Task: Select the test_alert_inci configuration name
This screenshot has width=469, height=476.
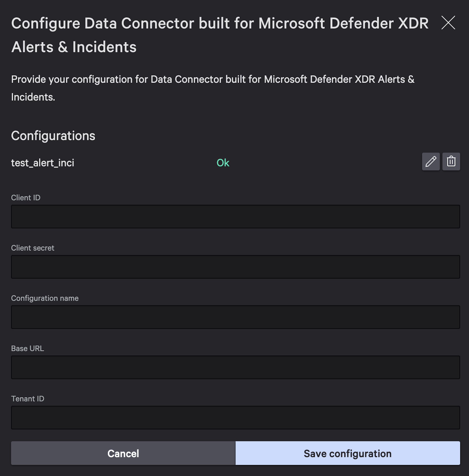Action: click(x=43, y=163)
